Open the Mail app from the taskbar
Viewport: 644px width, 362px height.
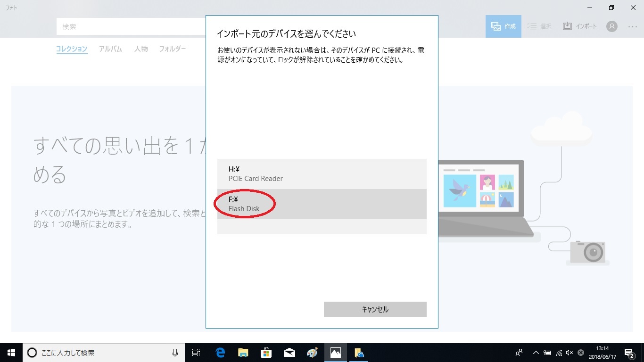coord(289,353)
